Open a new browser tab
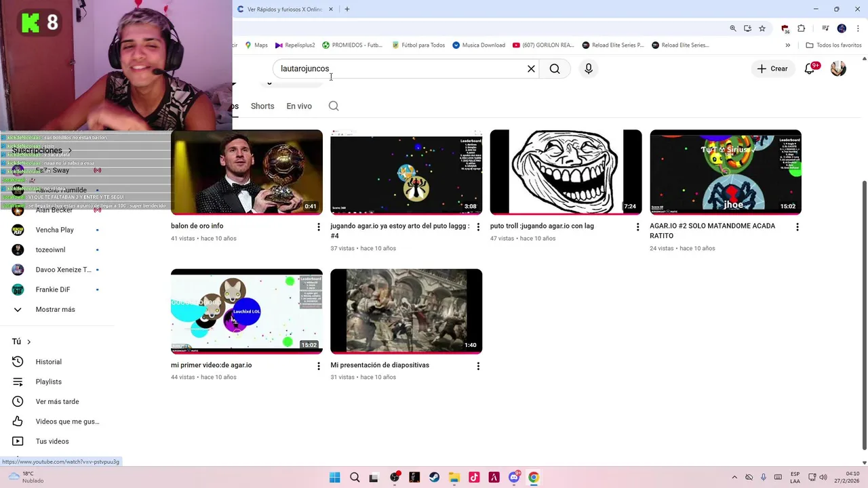868x488 pixels. coord(347,9)
